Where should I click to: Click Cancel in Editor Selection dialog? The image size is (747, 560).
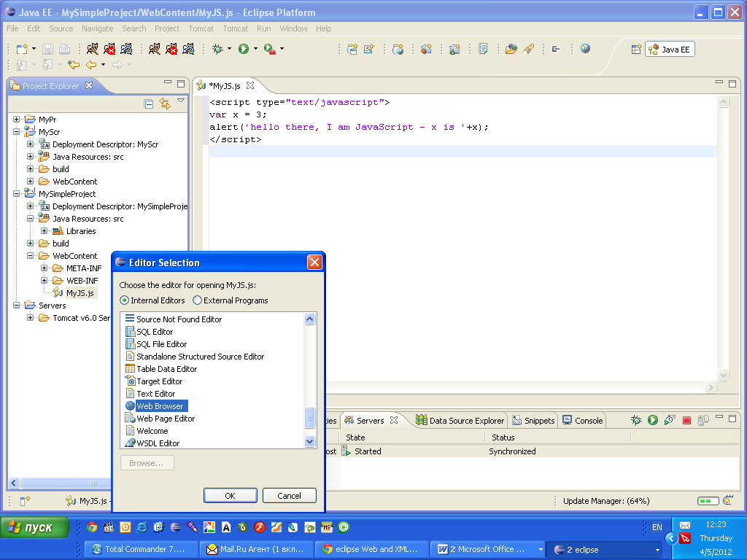289,496
